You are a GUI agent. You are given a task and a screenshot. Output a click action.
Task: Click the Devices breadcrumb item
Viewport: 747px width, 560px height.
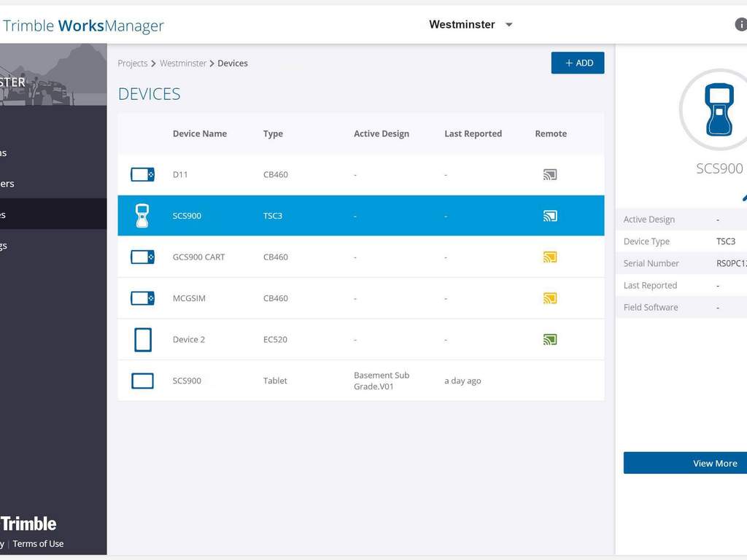[x=233, y=63]
